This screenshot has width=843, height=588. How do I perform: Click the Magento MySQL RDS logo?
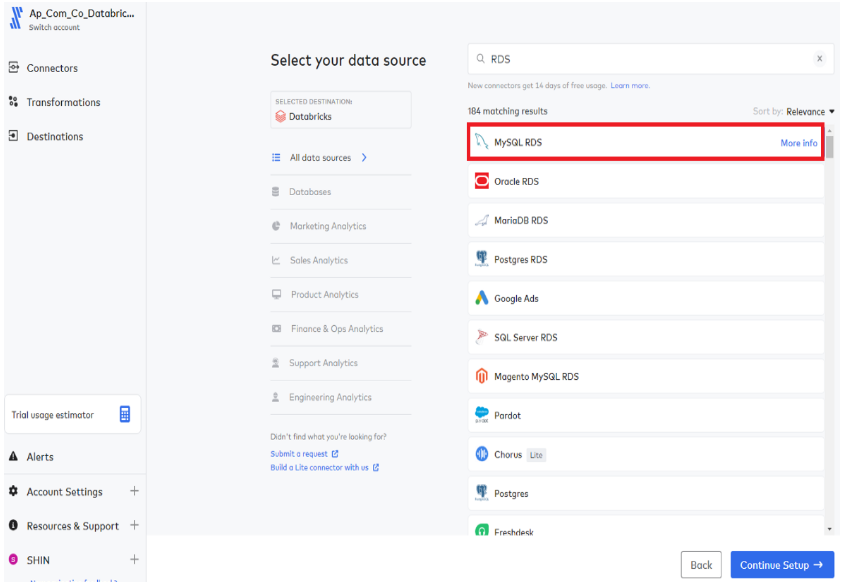(482, 376)
